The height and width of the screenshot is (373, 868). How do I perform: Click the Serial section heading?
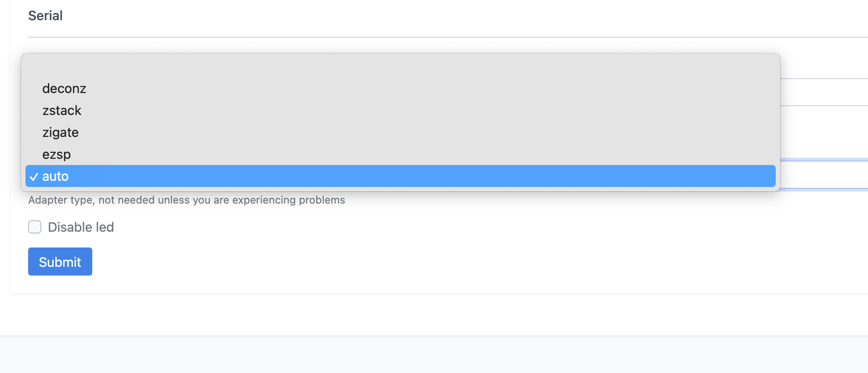click(45, 16)
